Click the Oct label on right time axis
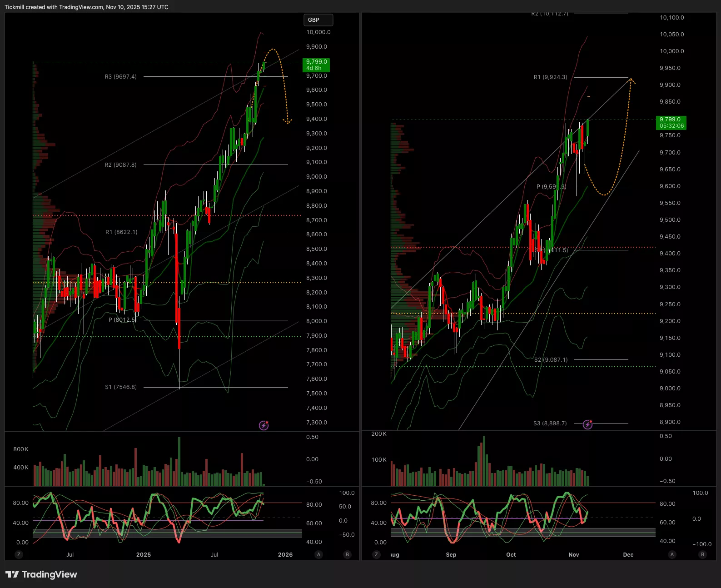721x588 pixels. coord(511,554)
